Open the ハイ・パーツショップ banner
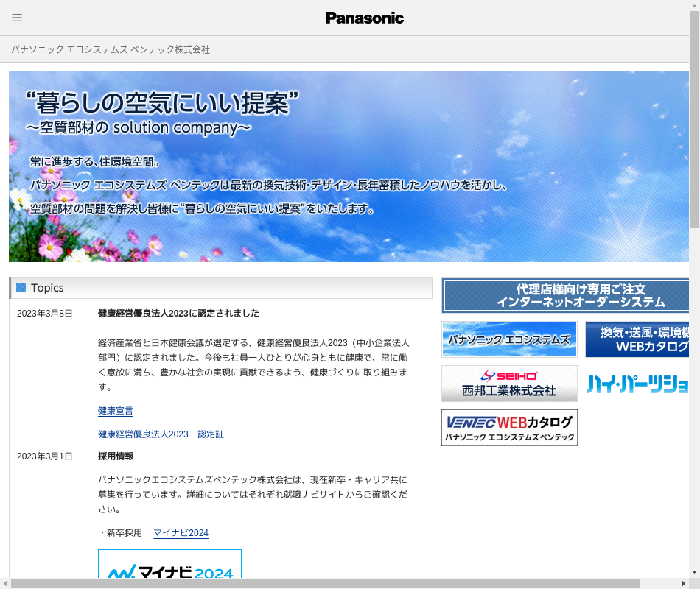 [x=638, y=384]
